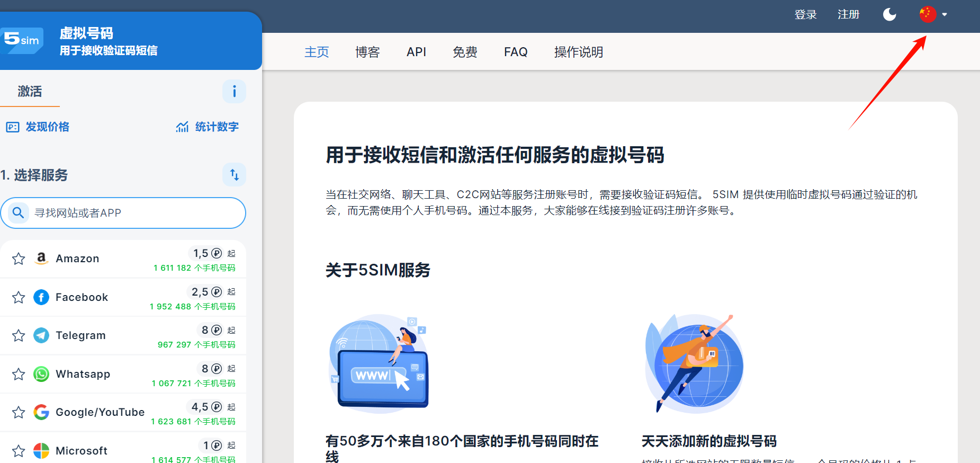The width and height of the screenshot is (980, 463).
Task: Open the 主页 home tab
Action: 317,52
